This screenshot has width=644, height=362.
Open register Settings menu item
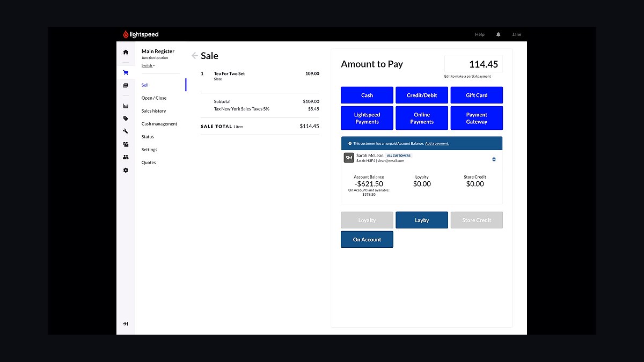pyautogui.click(x=149, y=150)
